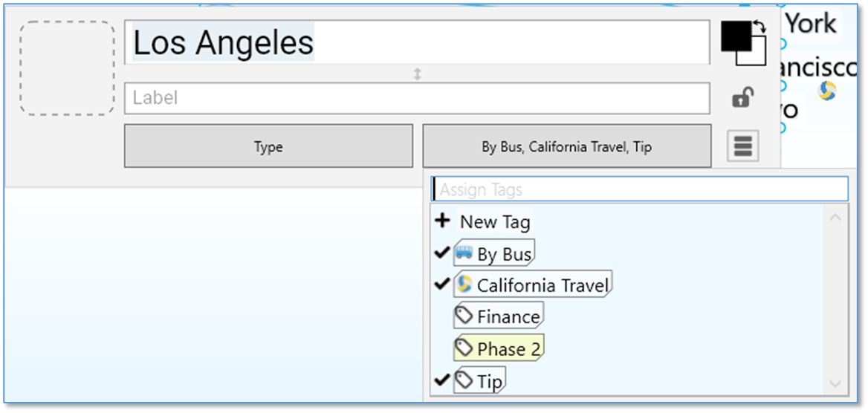
Task: Uncheck the California Travel tag
Action: pyautogui.click(x=442, y=284)
